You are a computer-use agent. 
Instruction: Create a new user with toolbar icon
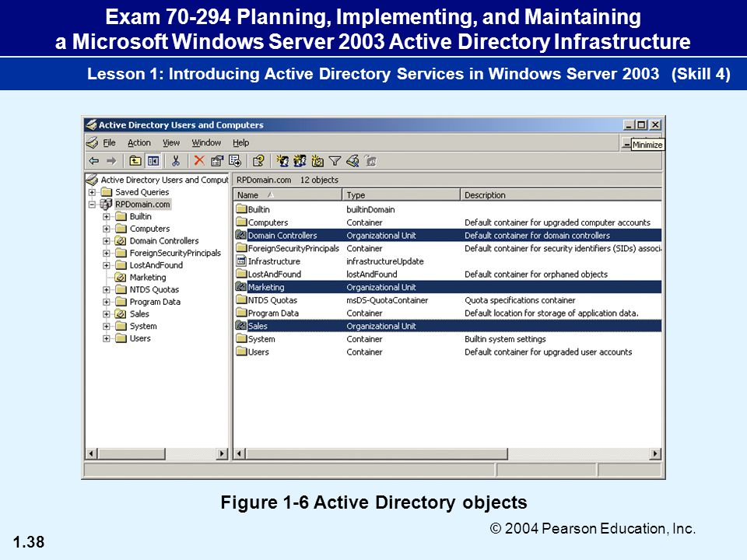pyautogui.click(x=282, y=161)
